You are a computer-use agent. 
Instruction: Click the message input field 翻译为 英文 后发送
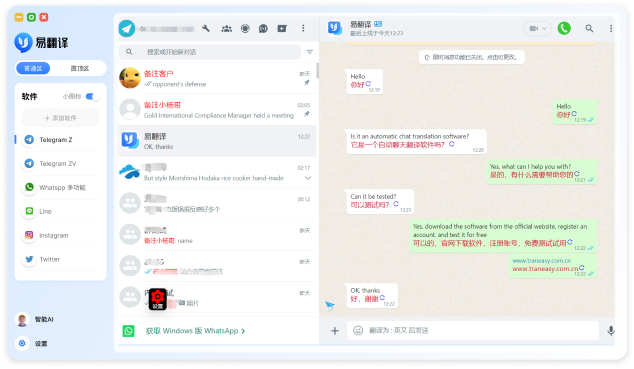point(473,331)
